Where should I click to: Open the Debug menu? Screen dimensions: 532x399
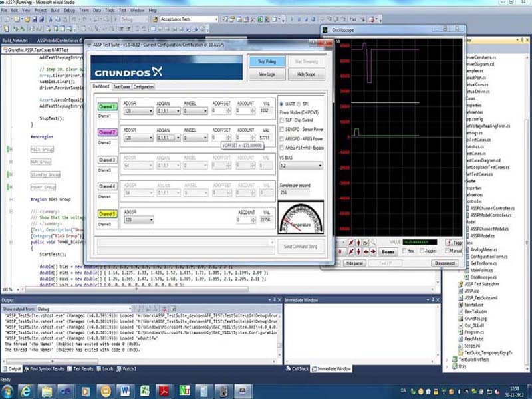69,11
